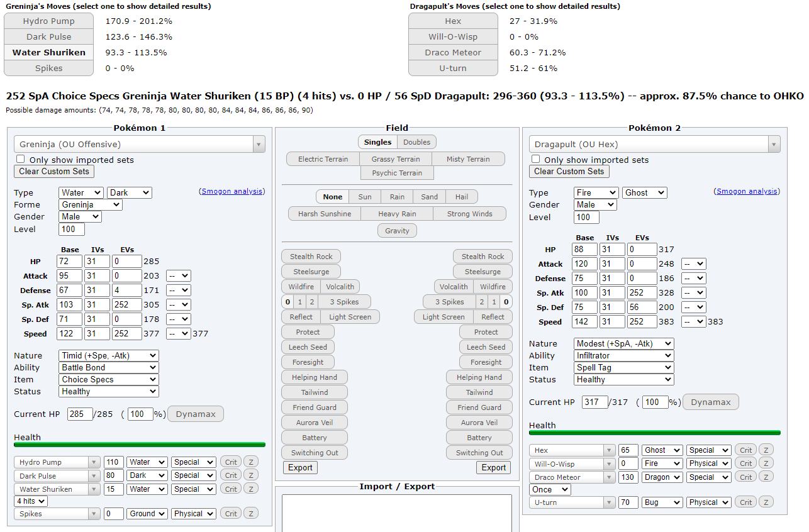Image resolution: width=809 pixels, height=532 pixels.
Task: Open Greninja's Item dropdown
Action: click(x=109, y=379)
